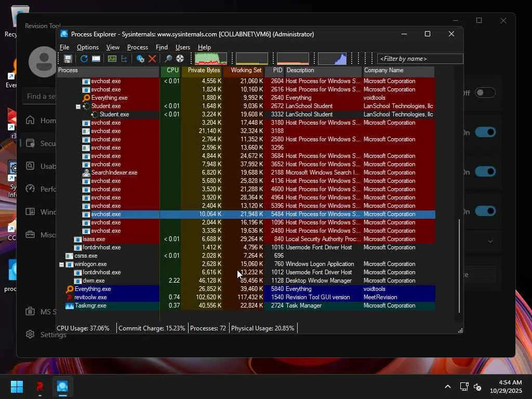Click the lsass.exe process icon
This screenshot has width=532, height=399.
78,239
